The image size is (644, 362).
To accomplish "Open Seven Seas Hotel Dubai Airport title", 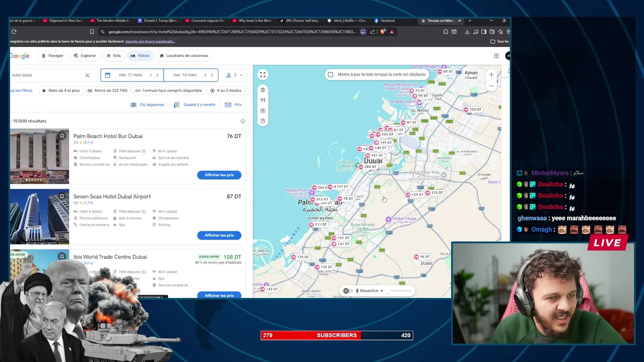I will (112, 197).
